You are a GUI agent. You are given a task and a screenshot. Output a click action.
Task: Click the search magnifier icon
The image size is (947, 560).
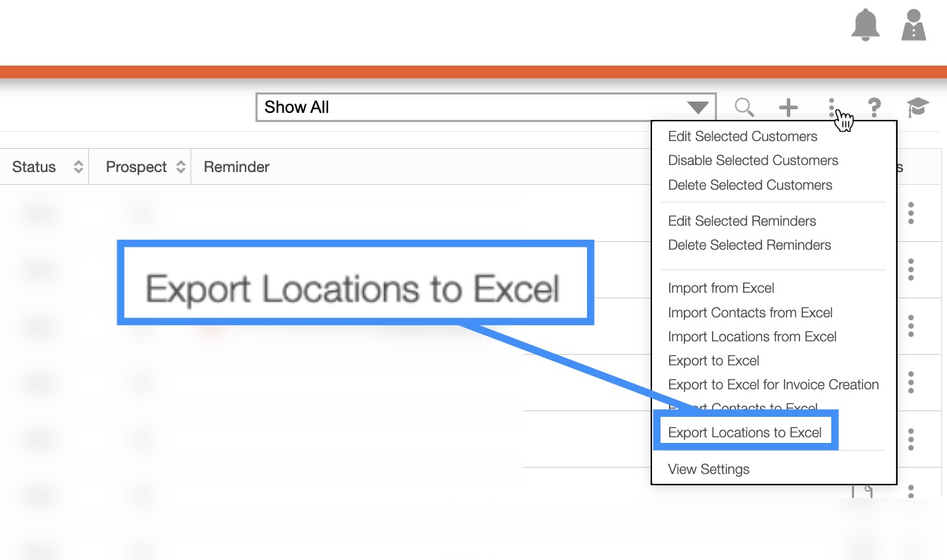pos(744,107)
